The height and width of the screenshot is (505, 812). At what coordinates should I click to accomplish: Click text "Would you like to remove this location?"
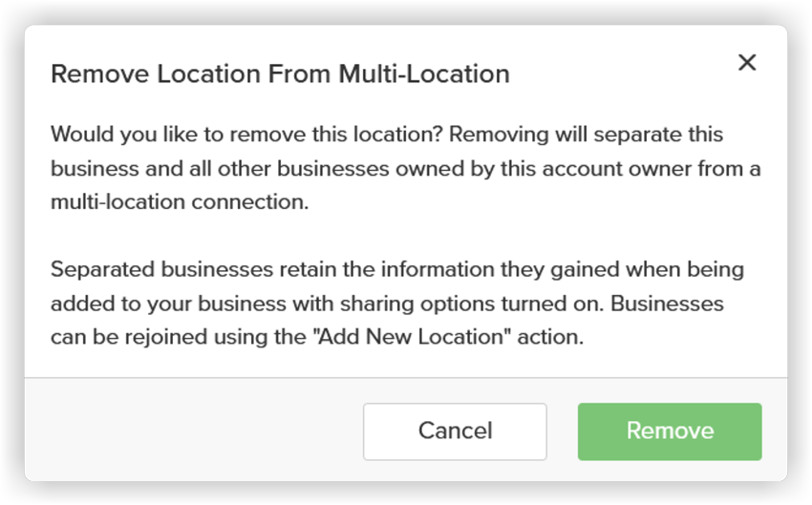tap(246, 135)
